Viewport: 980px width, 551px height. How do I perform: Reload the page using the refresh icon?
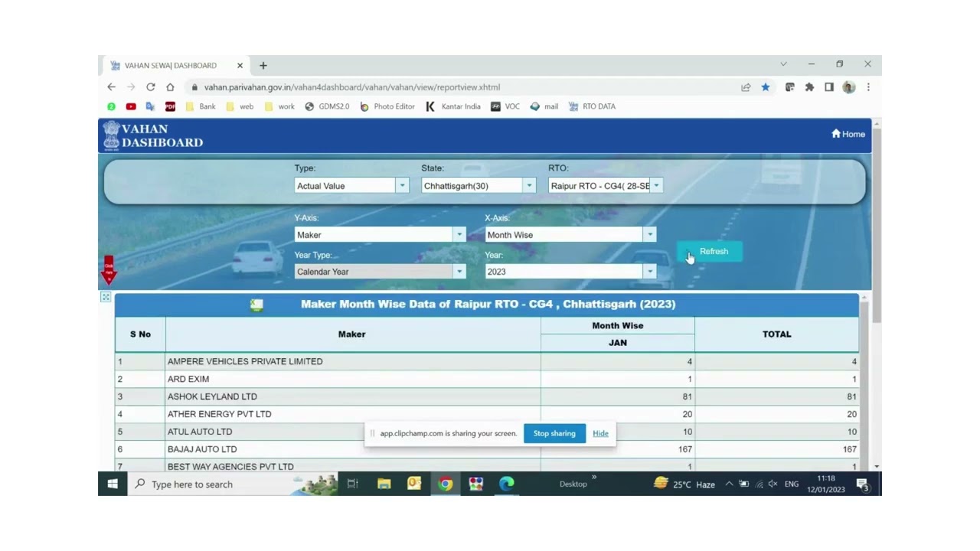(151, 87)
